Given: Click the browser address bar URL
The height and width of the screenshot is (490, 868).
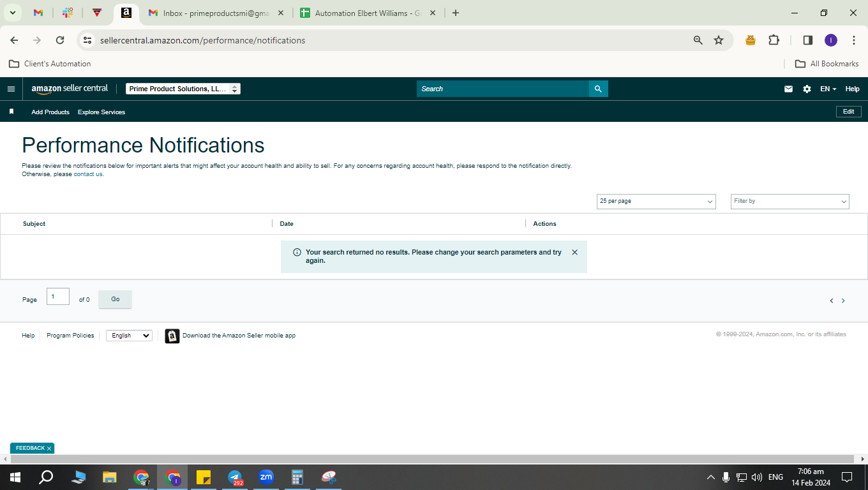Looking at the screenshot, I should coord(202,40).
